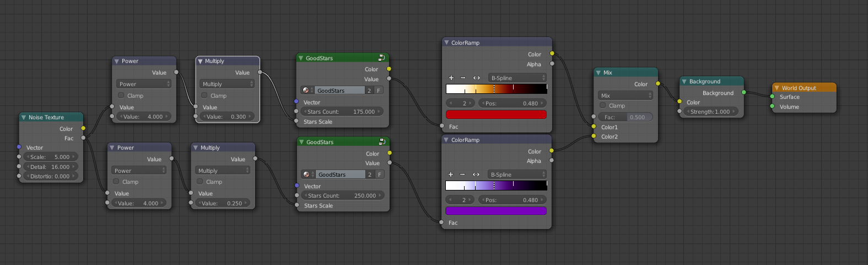
Task: Toggle fake user F on the 250-star GoodStars node
Action: [380, 174]
